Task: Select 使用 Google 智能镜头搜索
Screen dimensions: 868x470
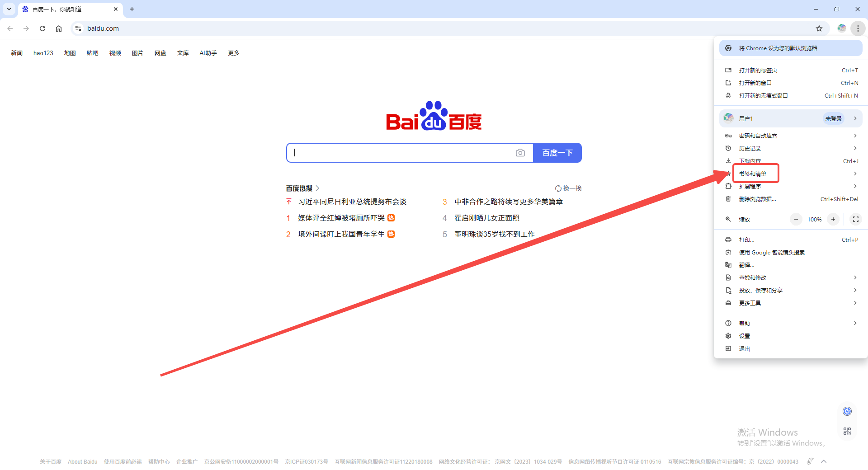Action: point(791,252)
